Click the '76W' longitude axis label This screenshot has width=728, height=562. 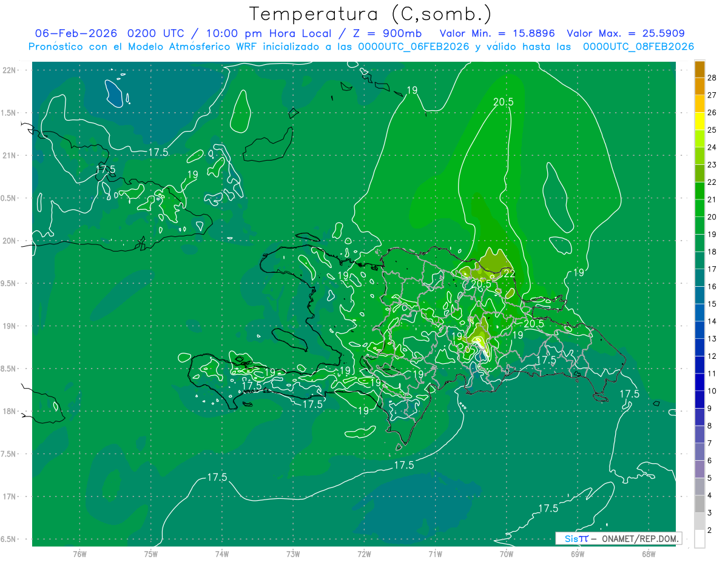click(79, 554)
